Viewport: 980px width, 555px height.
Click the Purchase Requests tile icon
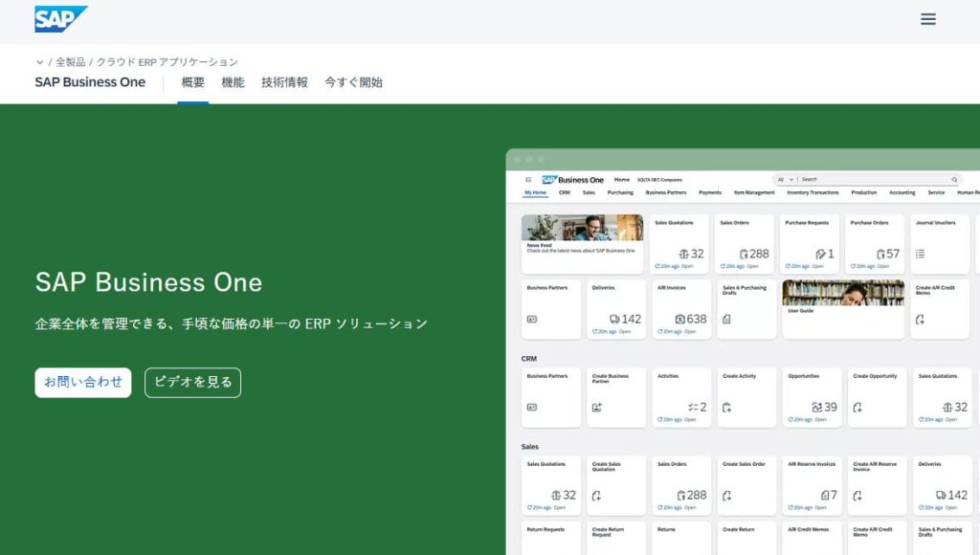tap(820, 254)
